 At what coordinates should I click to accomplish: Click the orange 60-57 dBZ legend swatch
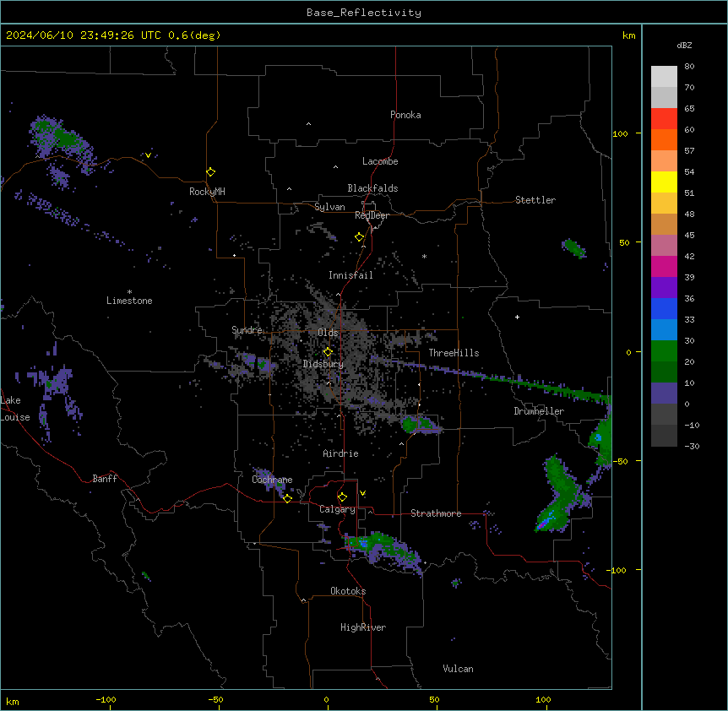pyautogui.click(x=664, y=139)
